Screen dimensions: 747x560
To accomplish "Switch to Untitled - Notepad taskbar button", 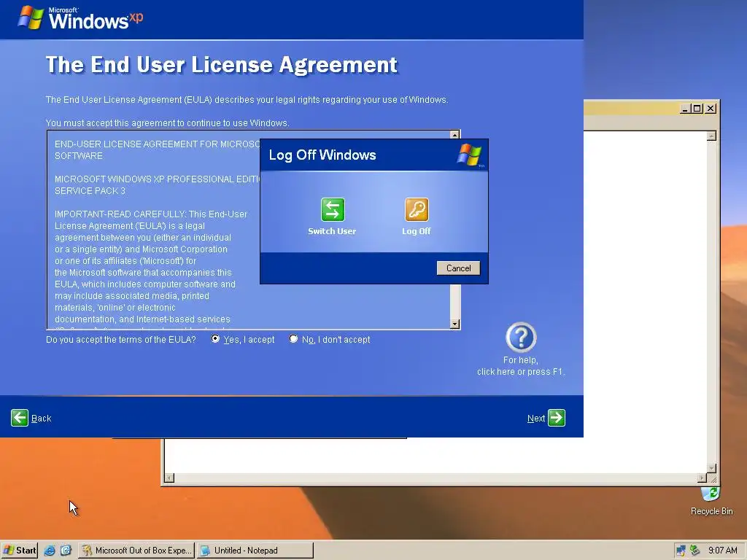I will (255, 551).
